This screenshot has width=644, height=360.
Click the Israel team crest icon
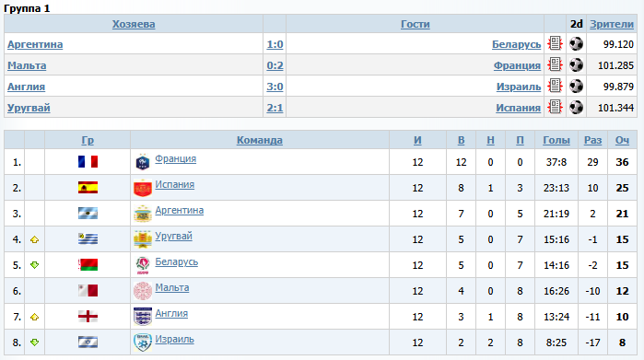click(x=143, y=343)
